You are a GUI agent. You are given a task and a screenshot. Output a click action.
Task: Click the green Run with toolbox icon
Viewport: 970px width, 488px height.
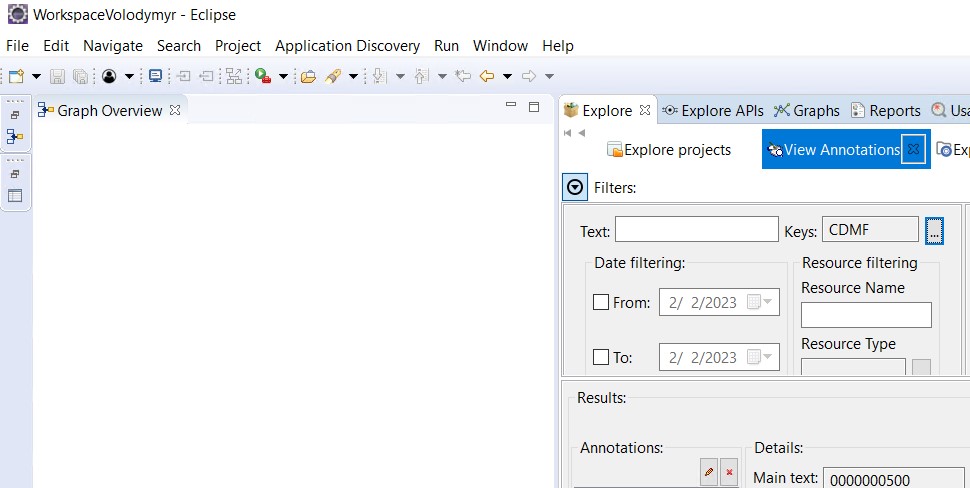263,76
